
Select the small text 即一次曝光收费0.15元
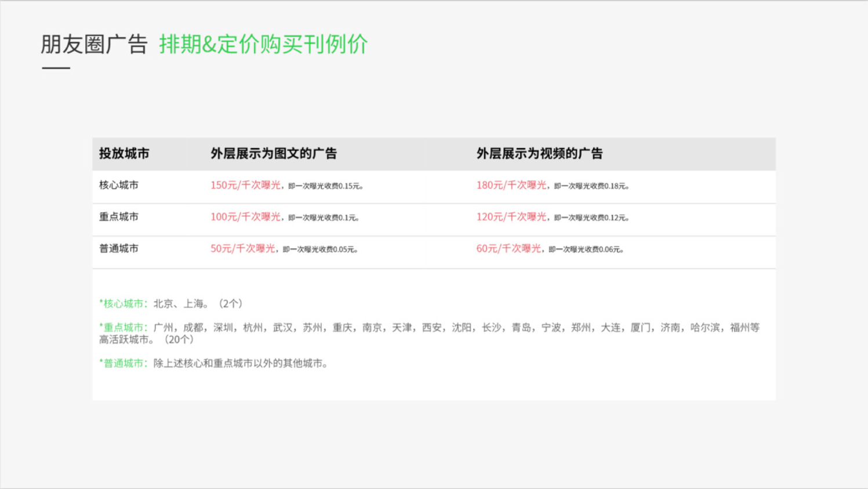click(325, 186)
